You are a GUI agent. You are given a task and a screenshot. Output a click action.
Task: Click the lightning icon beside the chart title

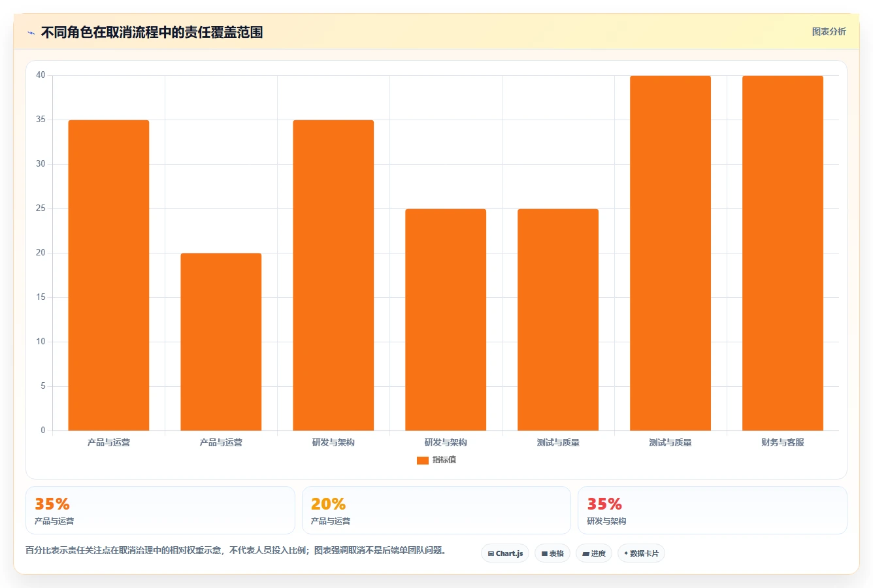[31, 33]
